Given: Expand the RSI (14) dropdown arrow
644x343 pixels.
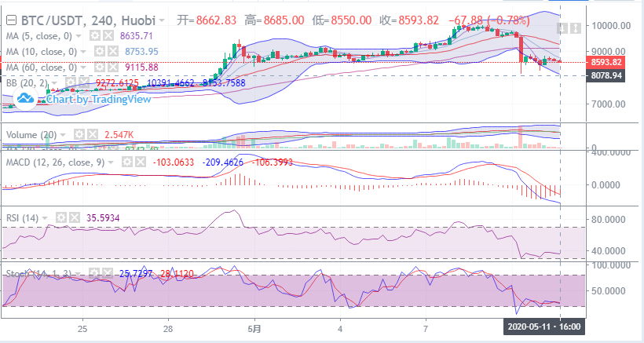Looking at the screenshot, I should pos(46,217).
